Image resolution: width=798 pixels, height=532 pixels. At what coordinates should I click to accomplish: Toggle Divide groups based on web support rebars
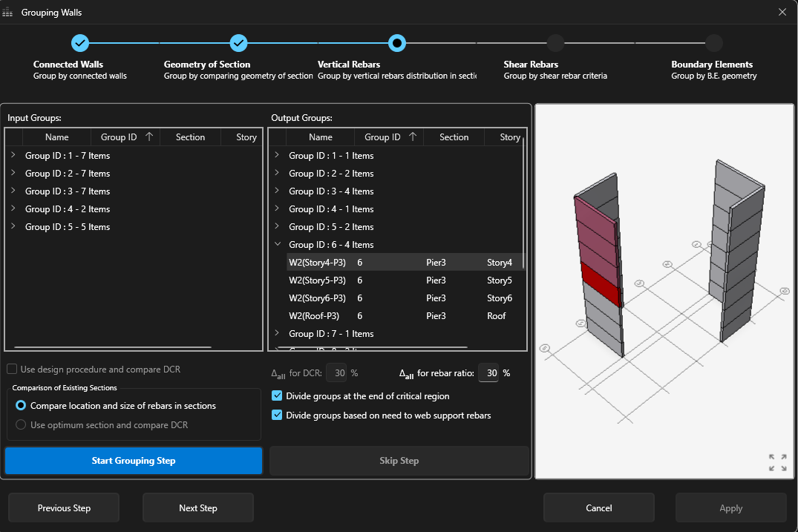pos(277,415)
